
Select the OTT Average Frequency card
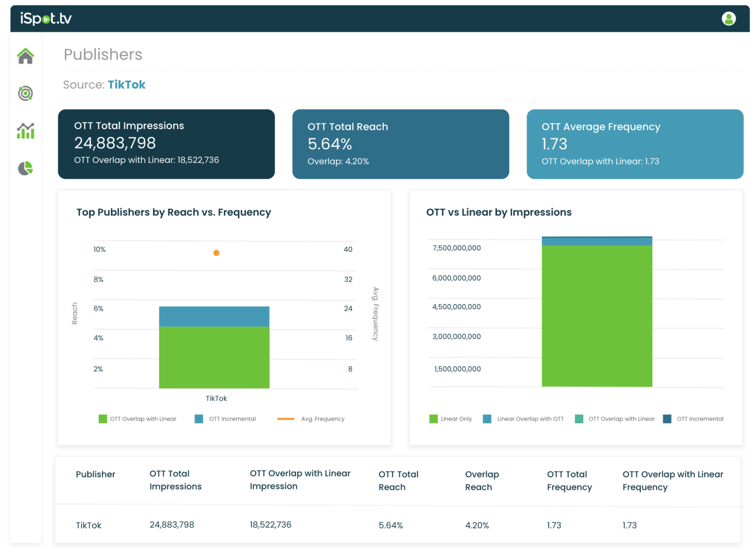tap(635, 144)
